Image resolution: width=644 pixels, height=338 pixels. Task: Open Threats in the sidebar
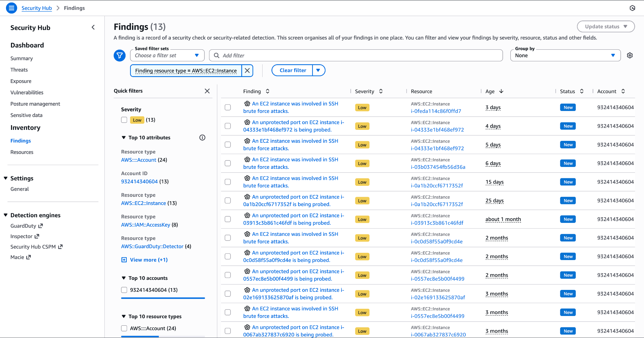click(x=19, y=70)
